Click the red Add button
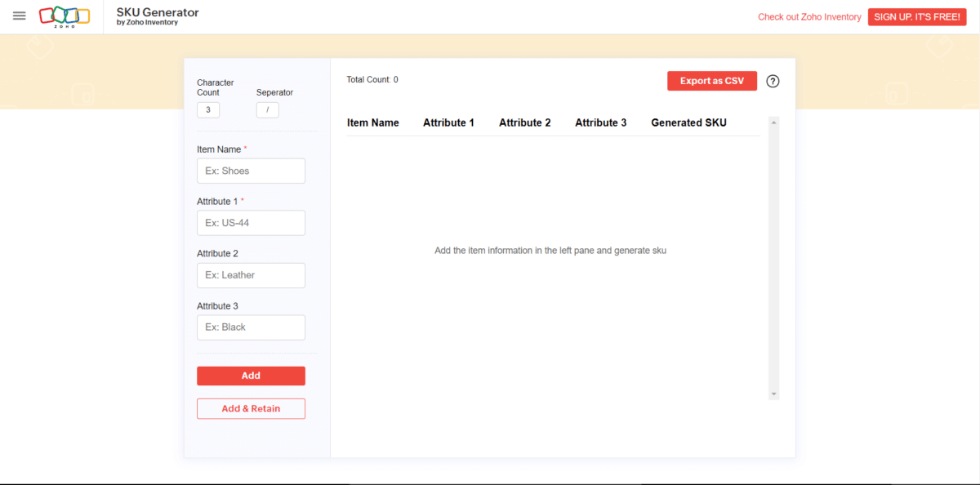 coord(251,376)
